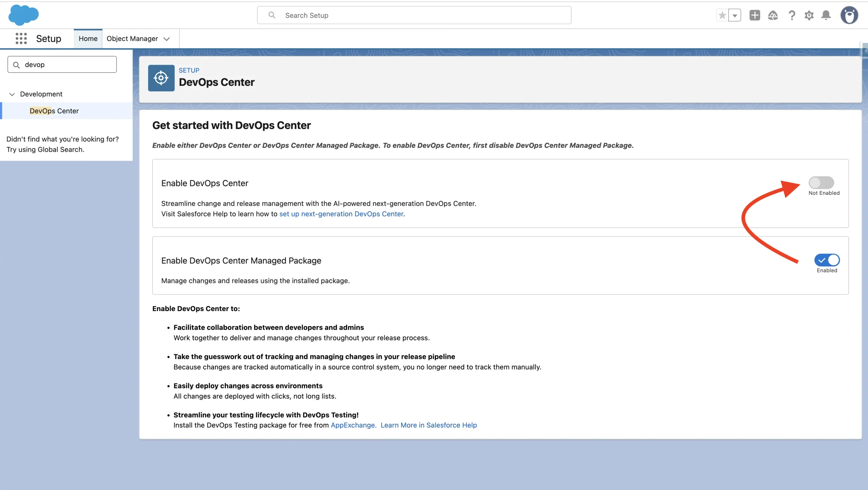868x490 pixels.
Task: Click the Easily deploy changes across environments text
Action: [248, 386]
